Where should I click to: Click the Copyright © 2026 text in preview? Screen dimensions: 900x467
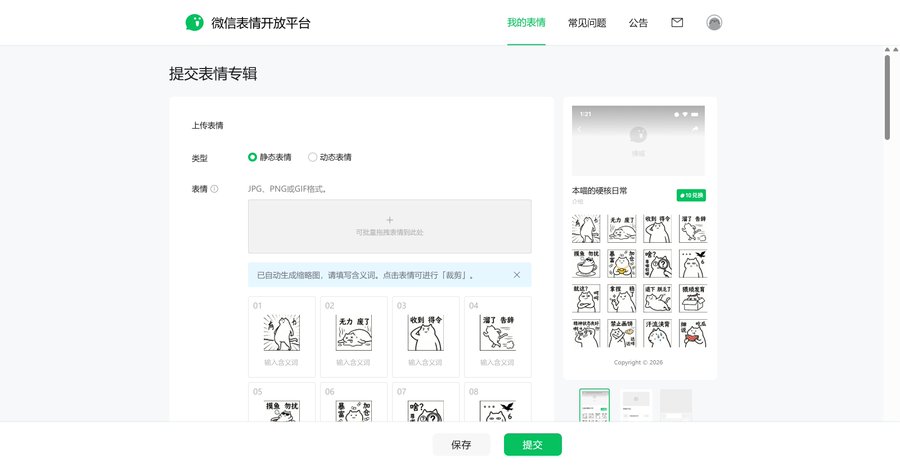[x=638, y=363]
